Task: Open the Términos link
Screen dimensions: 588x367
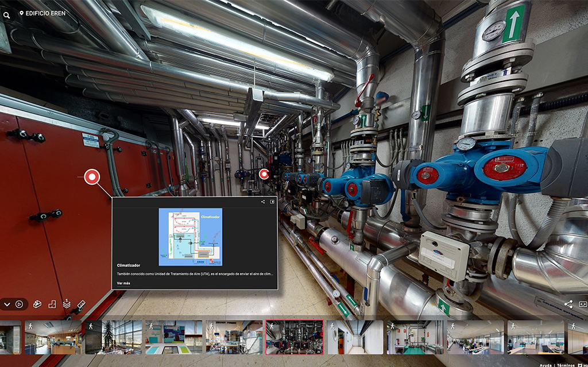Action: tap(566, 365)
